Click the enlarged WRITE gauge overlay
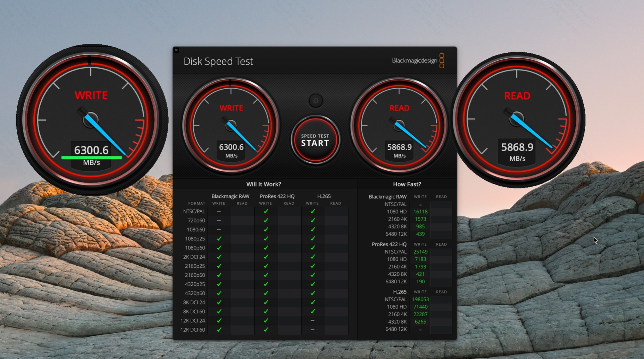 (92, 120)
